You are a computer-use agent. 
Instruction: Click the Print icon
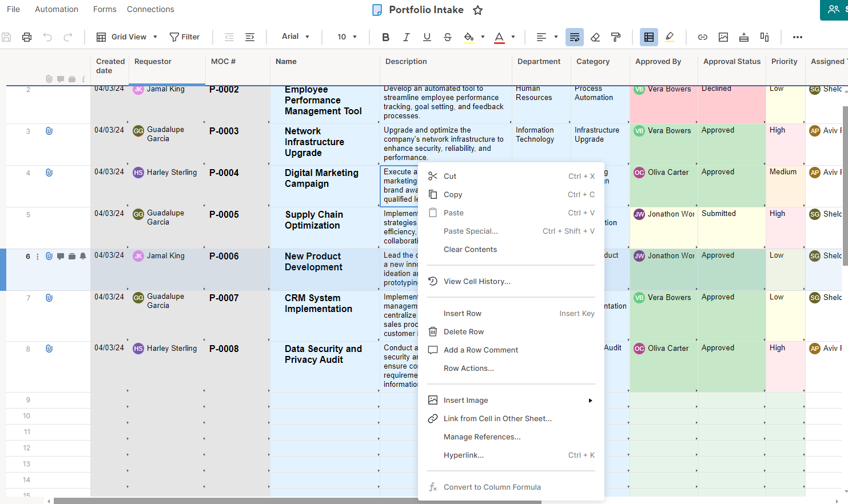27,37
